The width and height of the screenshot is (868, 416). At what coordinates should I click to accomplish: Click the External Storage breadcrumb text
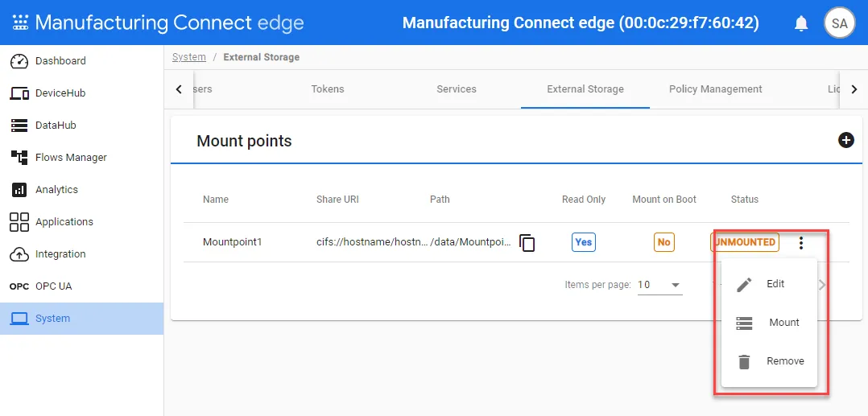(x=261, y=57)
